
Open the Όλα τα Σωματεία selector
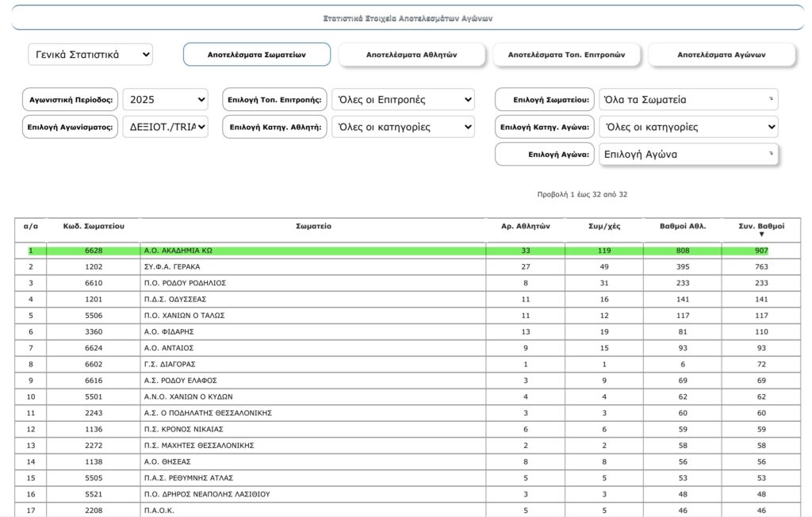pos(688,100)
